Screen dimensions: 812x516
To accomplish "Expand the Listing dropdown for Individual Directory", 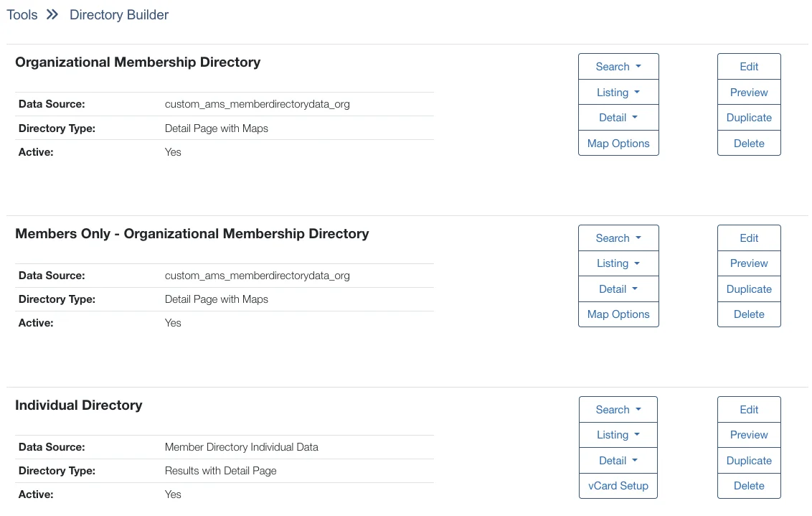I will coord(618,434).
